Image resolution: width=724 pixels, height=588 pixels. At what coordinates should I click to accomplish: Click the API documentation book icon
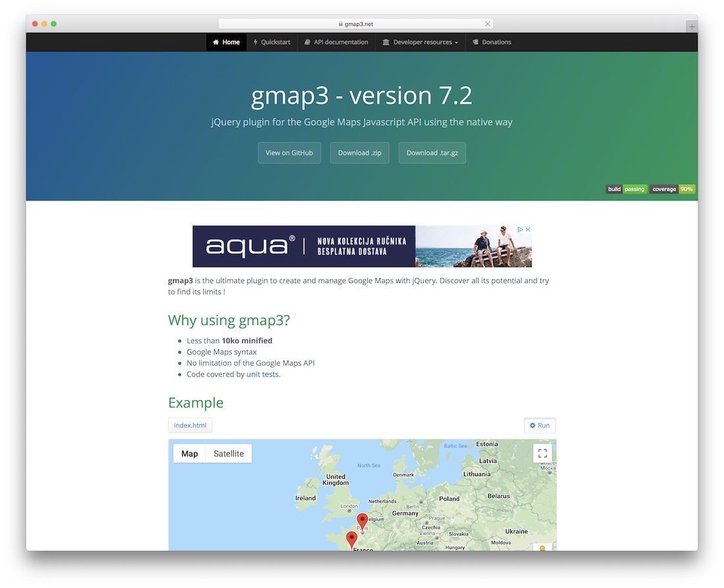coord(307,42)
